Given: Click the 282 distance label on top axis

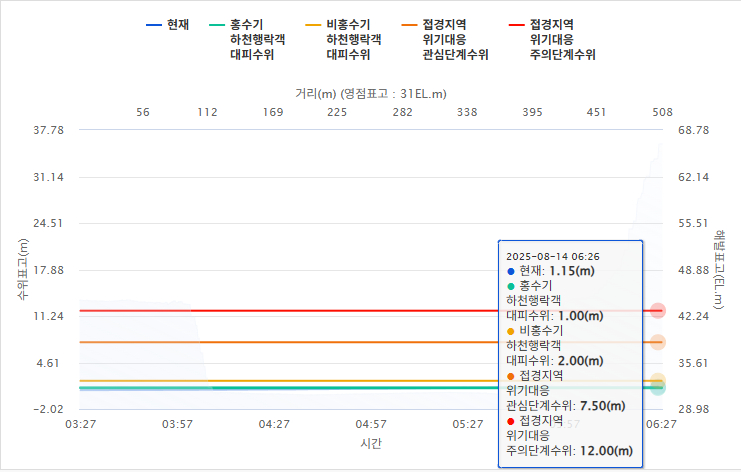Looking at the screenshot, I should [x=402, y=112].
